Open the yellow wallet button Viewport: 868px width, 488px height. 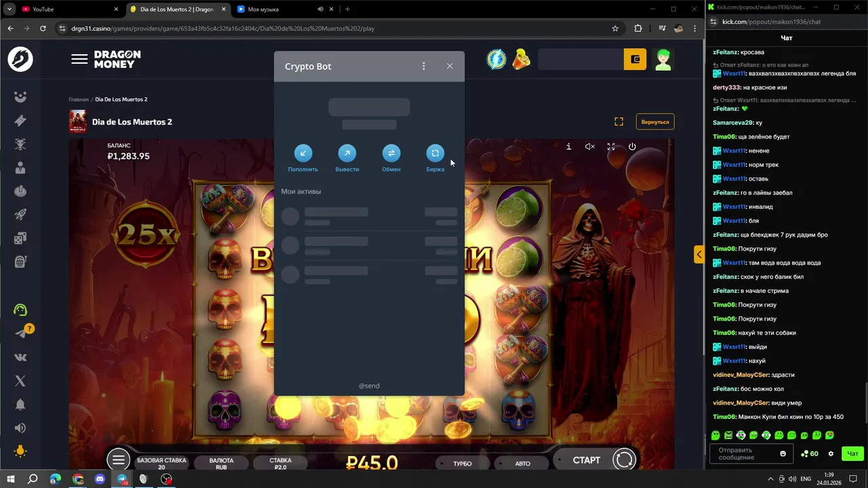coord(635,60)
